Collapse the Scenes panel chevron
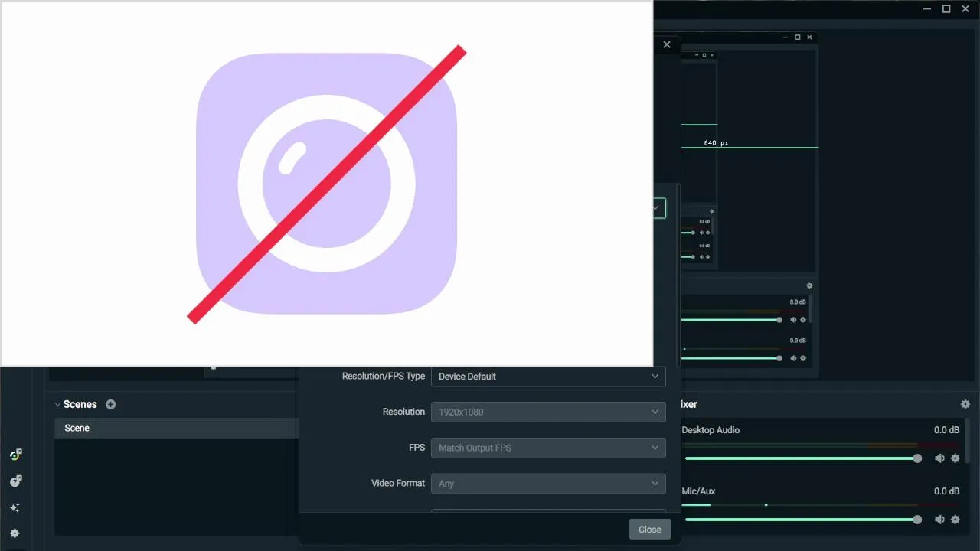980x551 pixels. [x=57, y=405]
